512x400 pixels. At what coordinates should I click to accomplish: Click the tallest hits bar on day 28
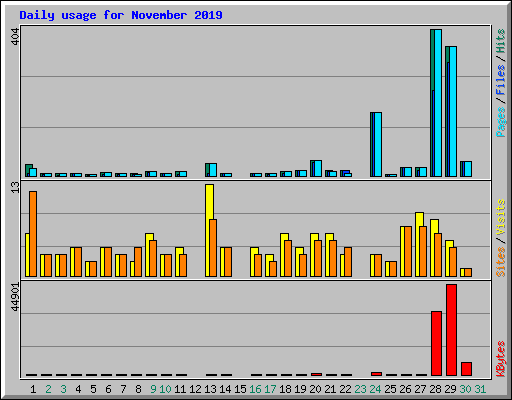click(x=432, y=103)
